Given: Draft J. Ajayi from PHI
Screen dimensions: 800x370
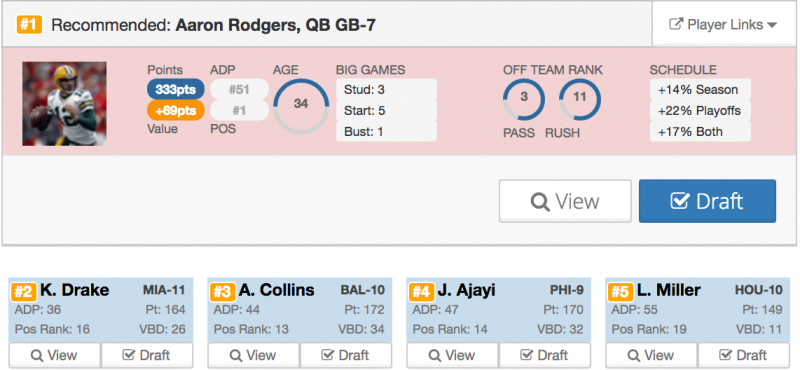Looking at the screenshot, I should pyautogui.click(x=545, y=355).
